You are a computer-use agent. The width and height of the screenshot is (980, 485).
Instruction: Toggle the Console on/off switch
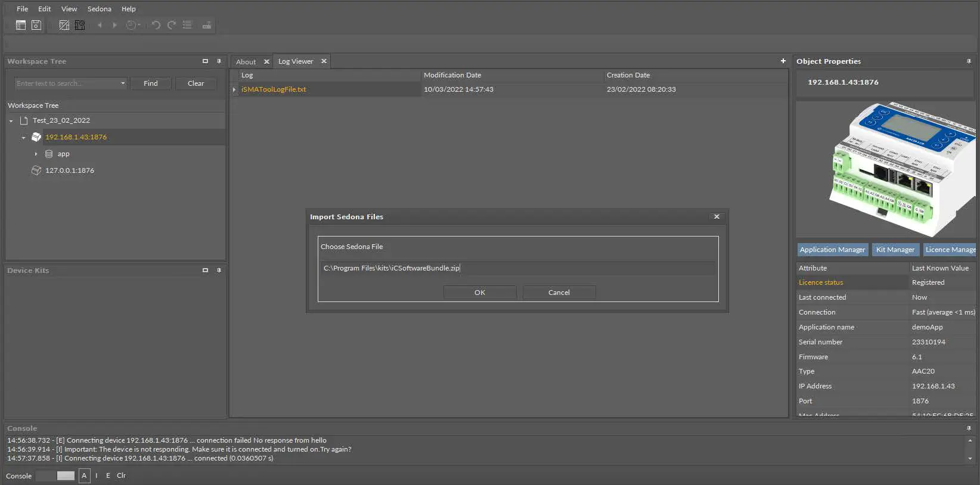(55, 475)
